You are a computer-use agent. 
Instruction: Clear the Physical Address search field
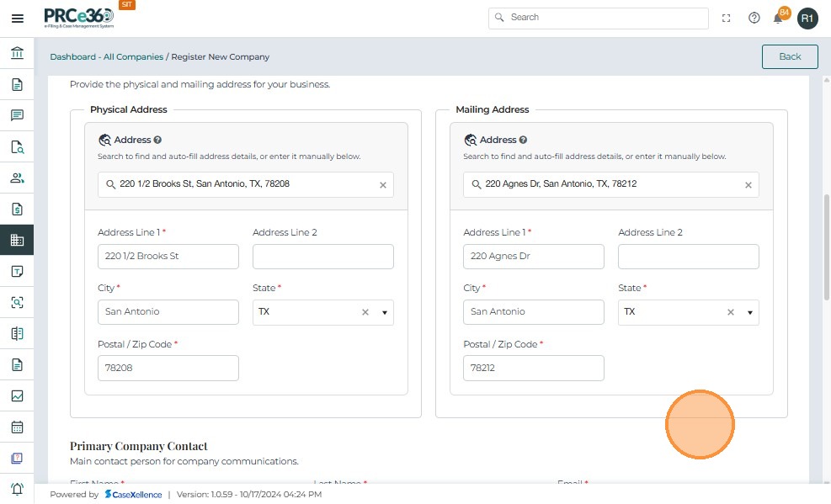pos(382,185)
